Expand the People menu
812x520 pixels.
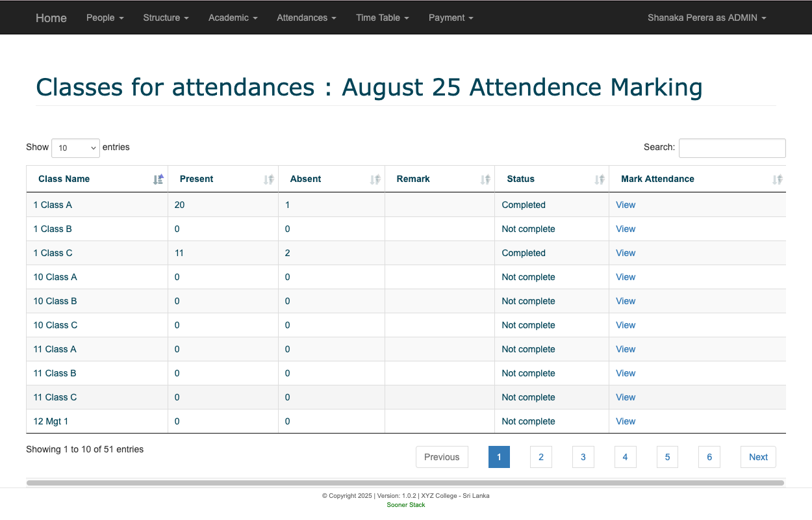(x=105, y=18)
